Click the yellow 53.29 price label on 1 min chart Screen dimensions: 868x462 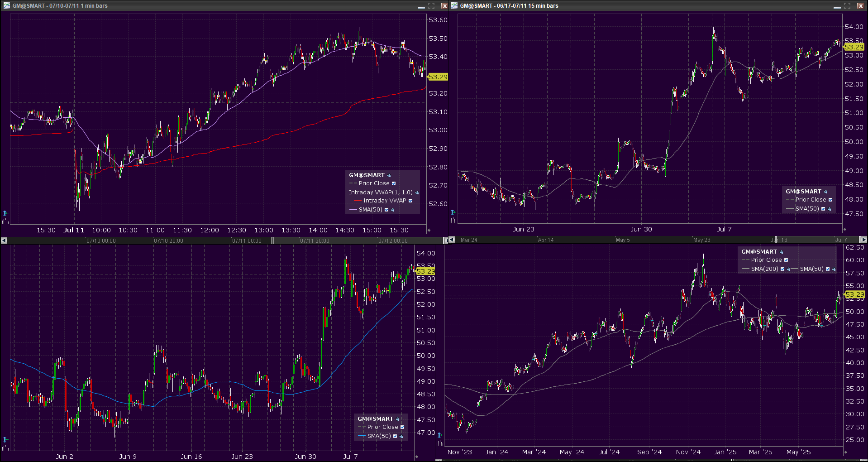coord(438,77)
